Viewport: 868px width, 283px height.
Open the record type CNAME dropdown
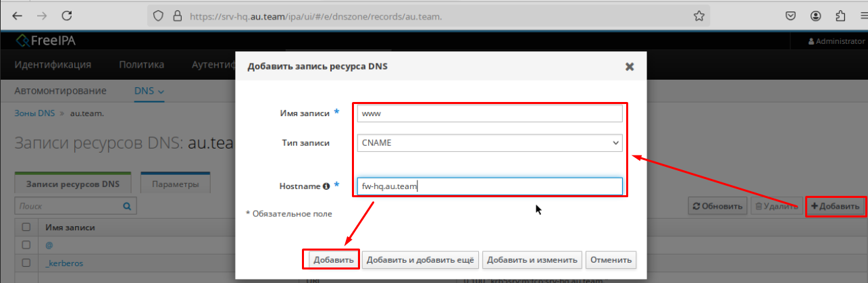point(489,143)
